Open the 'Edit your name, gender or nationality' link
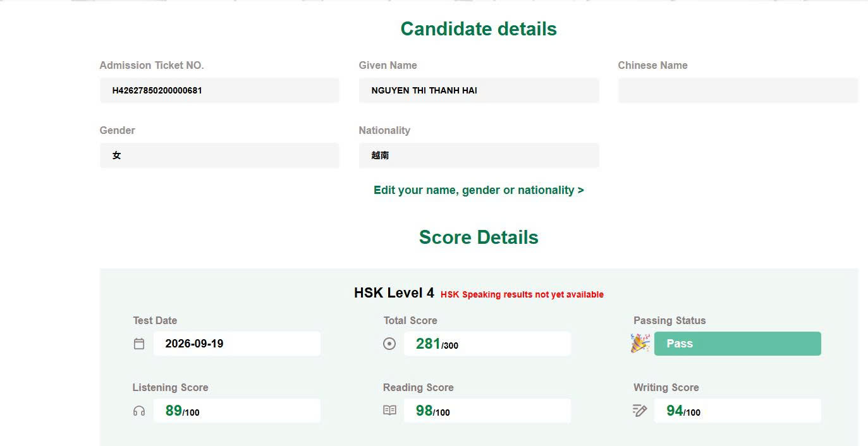Viewport: 868px width, 446px height. pos(479,190)
